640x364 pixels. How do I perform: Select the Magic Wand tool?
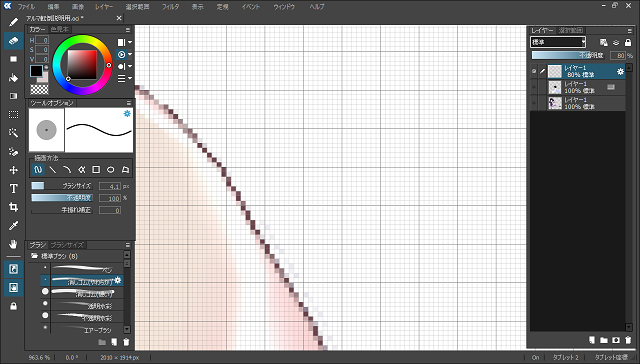pos(13,133)
